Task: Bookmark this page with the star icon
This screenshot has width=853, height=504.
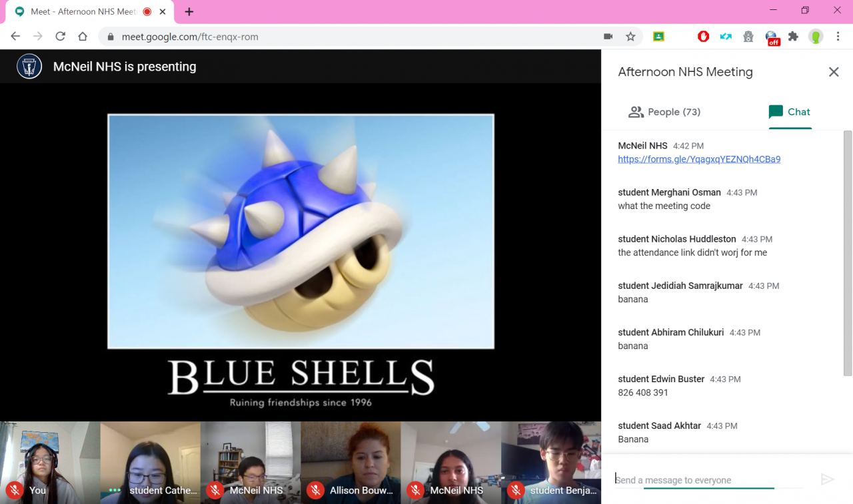Action: (x=630, y=37)
